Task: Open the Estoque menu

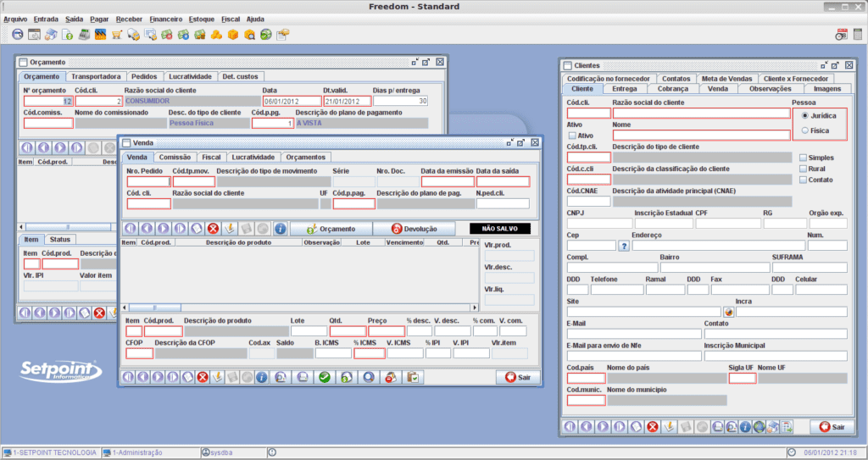Action: (x=201, y=18)
